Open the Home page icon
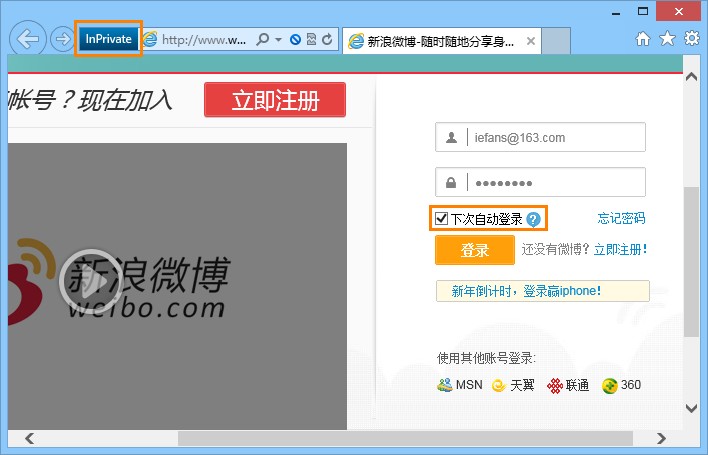This screenshot has height=455, width=708. (643, 39)
